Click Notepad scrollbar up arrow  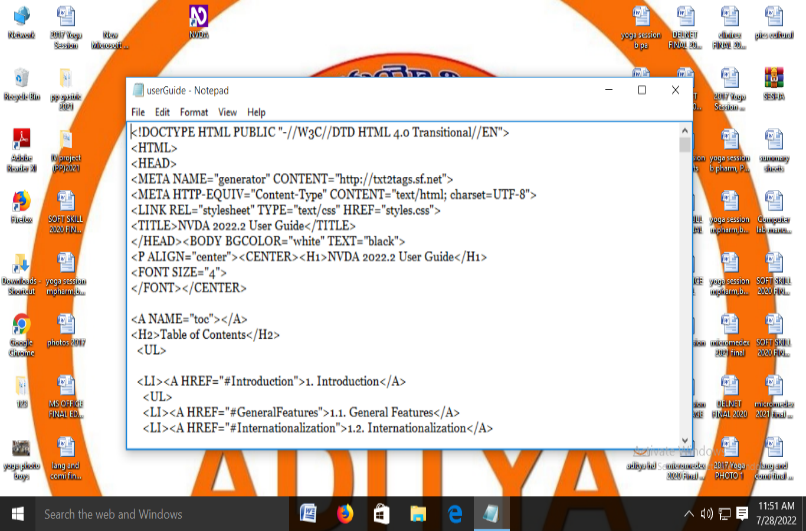tap(685, 131)
